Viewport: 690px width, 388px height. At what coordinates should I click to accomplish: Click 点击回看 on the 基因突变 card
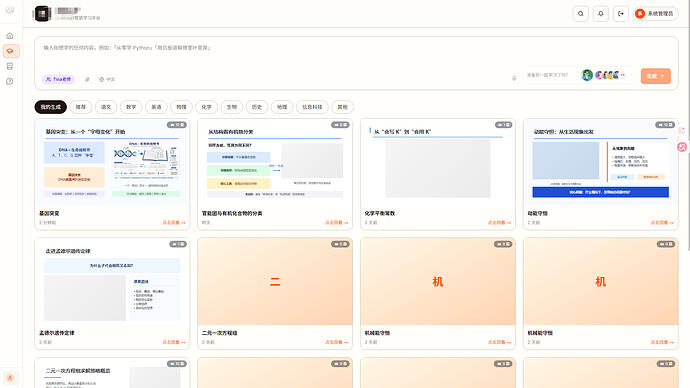[174, 223]
